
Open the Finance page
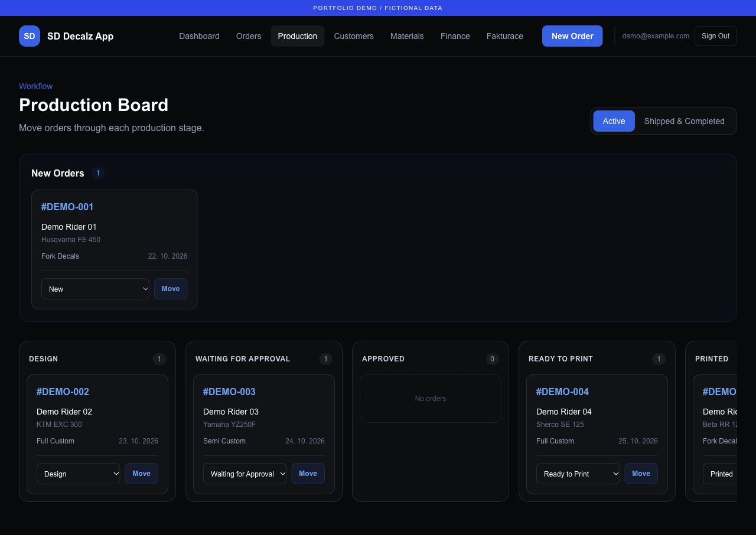pos(455,36)
